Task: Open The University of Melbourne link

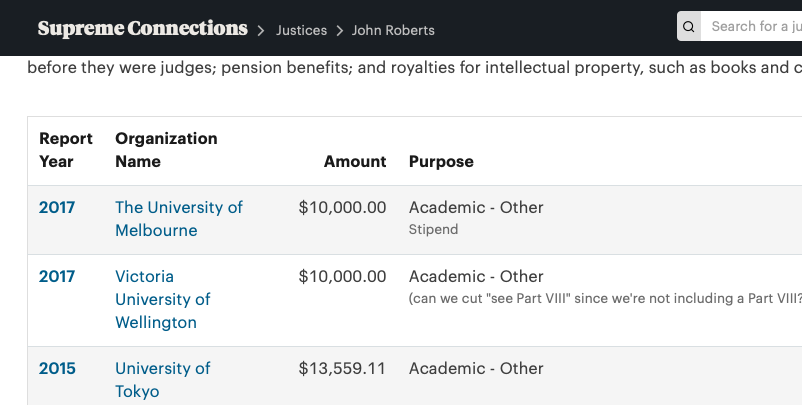Action: tap(179, 219)
